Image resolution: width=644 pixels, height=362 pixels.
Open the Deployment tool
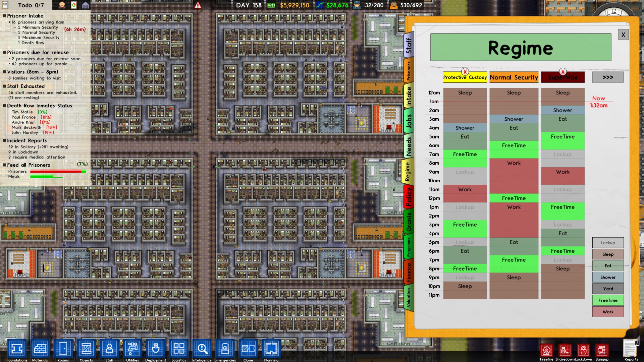[x=155, y=349]
